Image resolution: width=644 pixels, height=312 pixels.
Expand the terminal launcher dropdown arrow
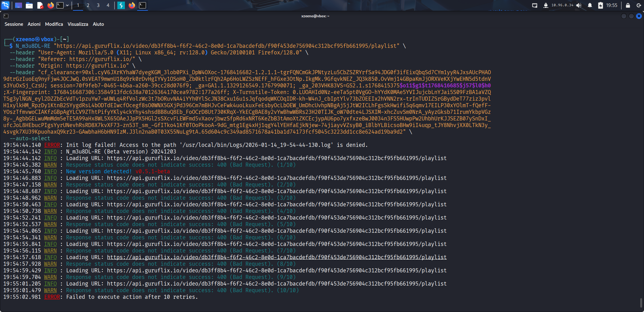[x=67, y=5]
